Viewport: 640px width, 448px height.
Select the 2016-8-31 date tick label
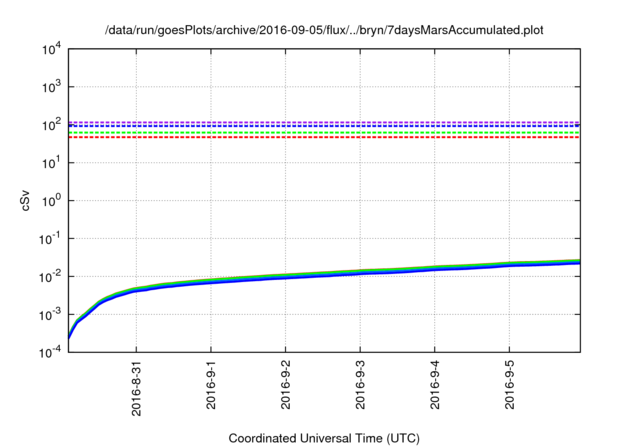(x=136, y=388)
